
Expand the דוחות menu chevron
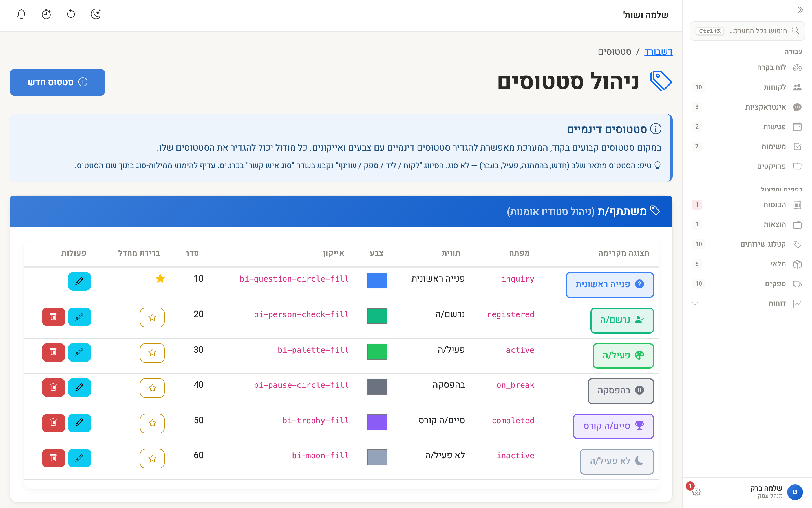click(x=695, y=303)
